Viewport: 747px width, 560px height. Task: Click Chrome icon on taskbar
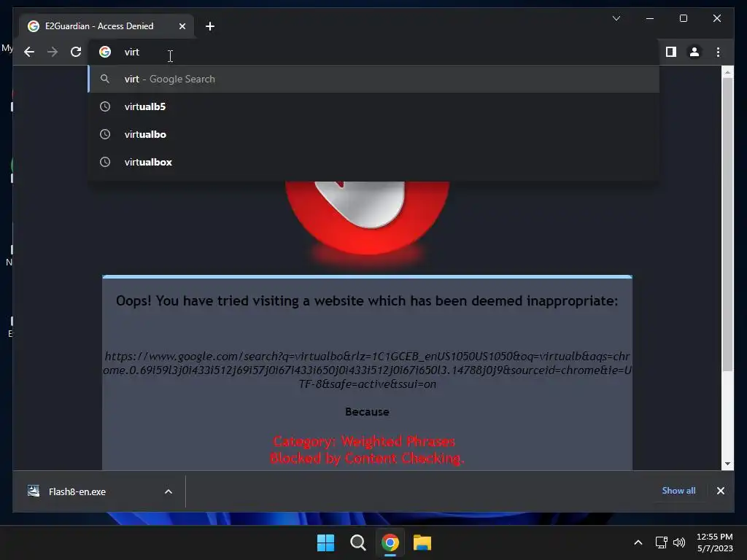[x=390, y=542]
